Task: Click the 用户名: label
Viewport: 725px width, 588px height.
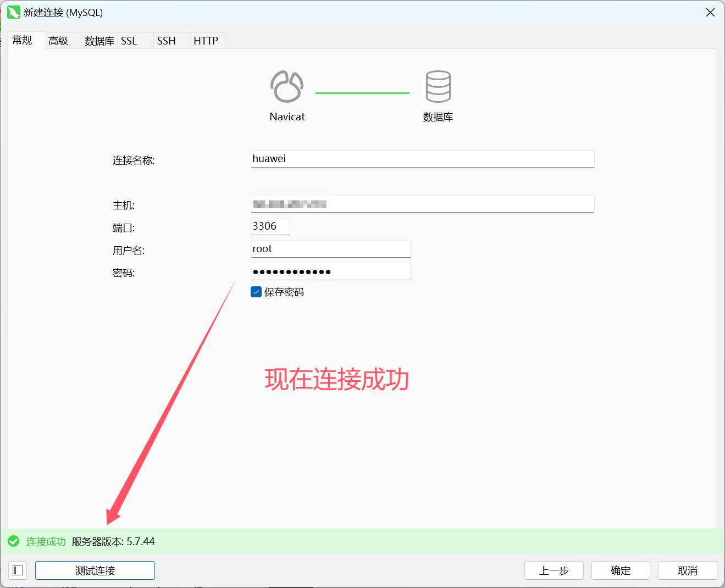Action: pyautogui.click(x=129, y=250)
